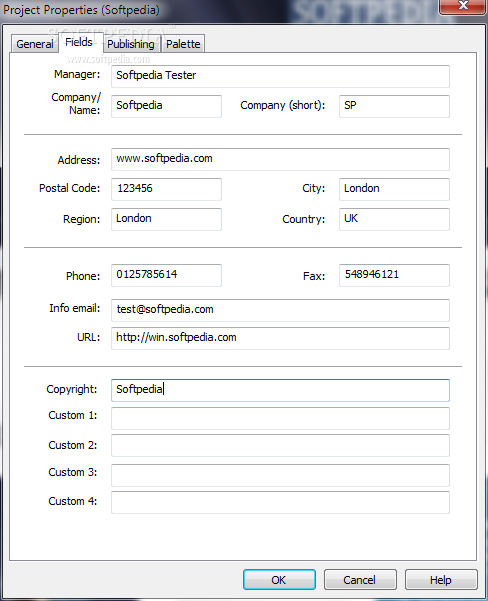Click the Company/Name text box
Viewport: 488px width, 601px height.
(166, 106)
